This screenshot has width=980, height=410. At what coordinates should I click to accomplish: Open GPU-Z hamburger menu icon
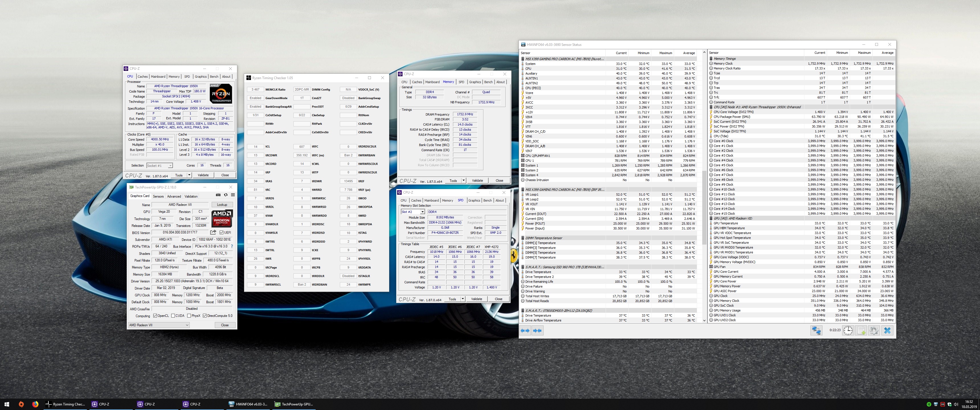[233, 195]
